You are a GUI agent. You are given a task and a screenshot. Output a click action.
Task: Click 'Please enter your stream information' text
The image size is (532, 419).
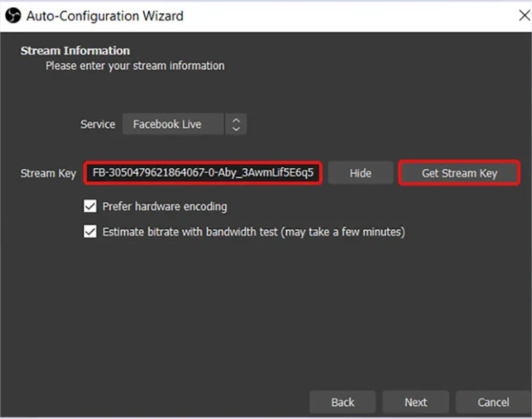coord(135,65)
